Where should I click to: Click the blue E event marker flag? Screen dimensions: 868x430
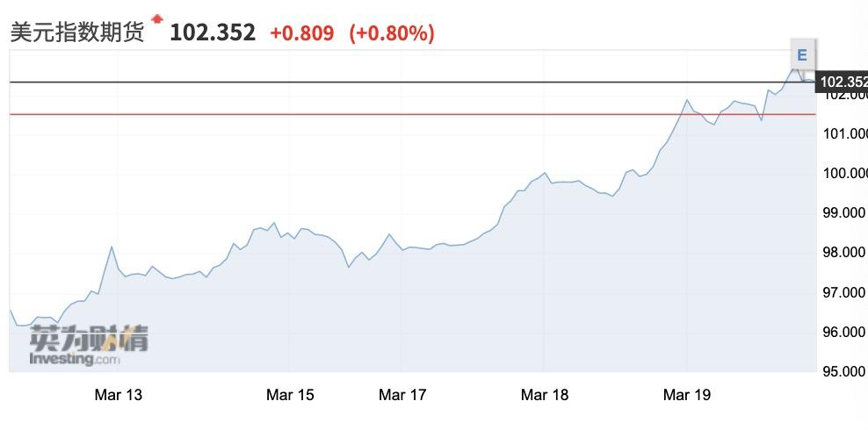pos(801,55)
